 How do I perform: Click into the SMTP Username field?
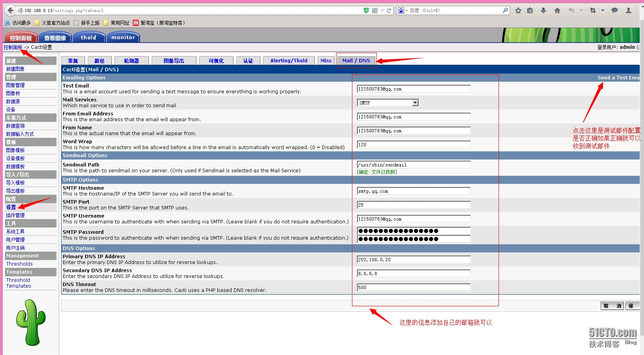413,219
